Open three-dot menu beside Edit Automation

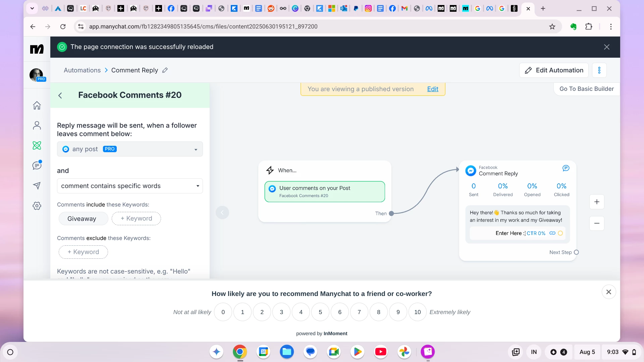599,70
